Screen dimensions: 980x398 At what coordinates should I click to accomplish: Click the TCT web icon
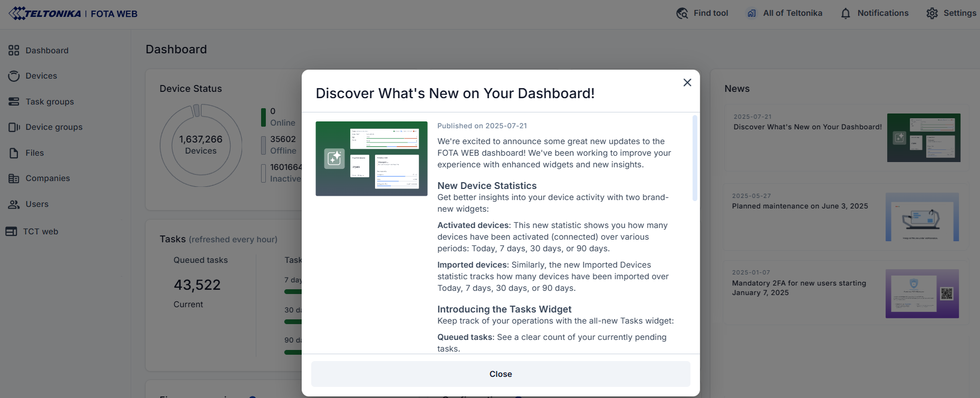11,232
